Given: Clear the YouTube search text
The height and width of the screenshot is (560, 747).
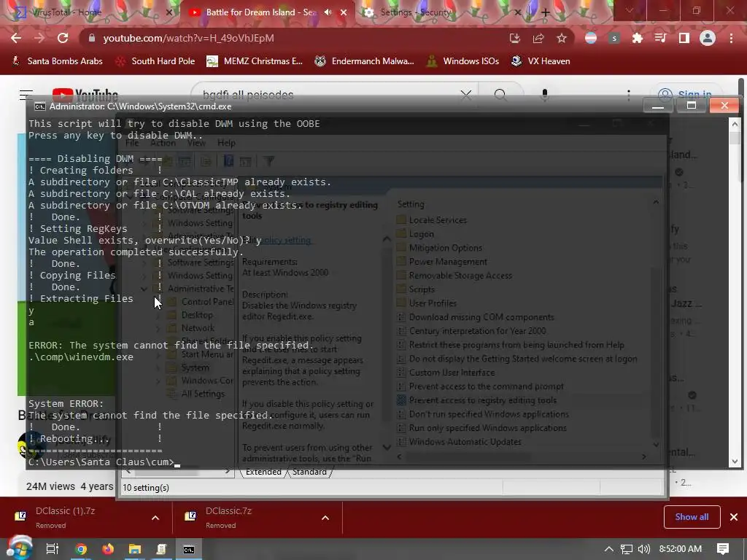Looking at the screenshot, I should (466, 95).
